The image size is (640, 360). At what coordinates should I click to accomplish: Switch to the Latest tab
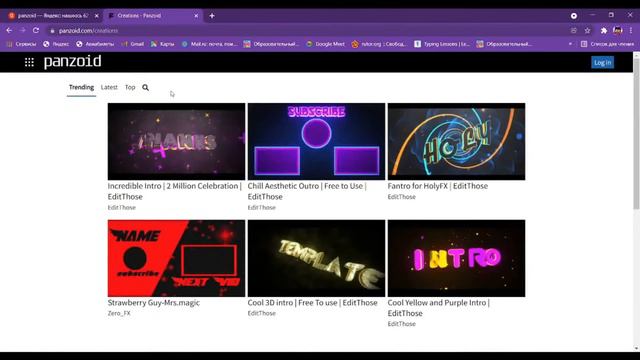point(109,87)
